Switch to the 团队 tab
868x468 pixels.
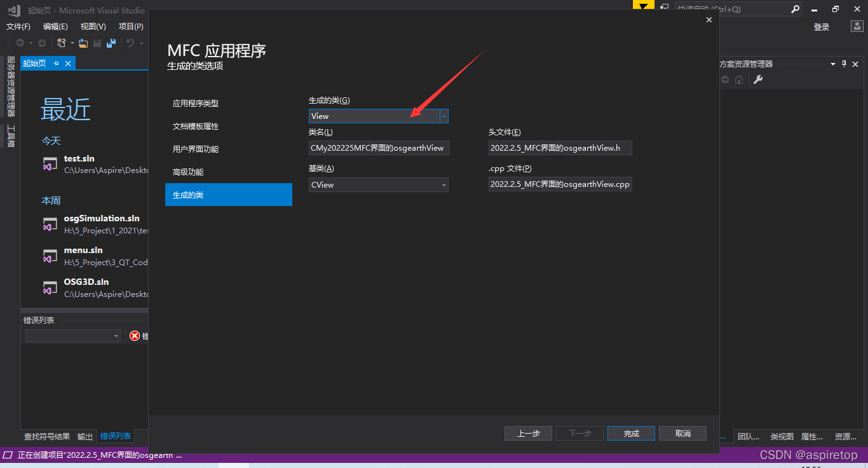click(749, 436)
